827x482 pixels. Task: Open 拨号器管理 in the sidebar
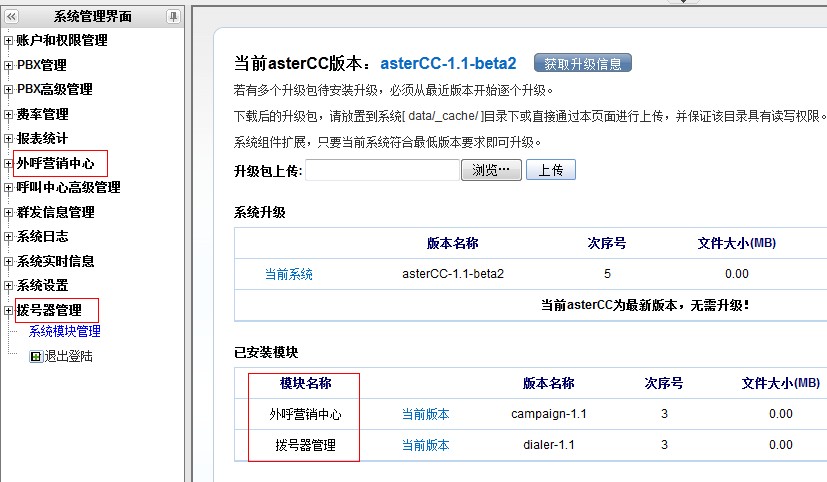(49, 310)
